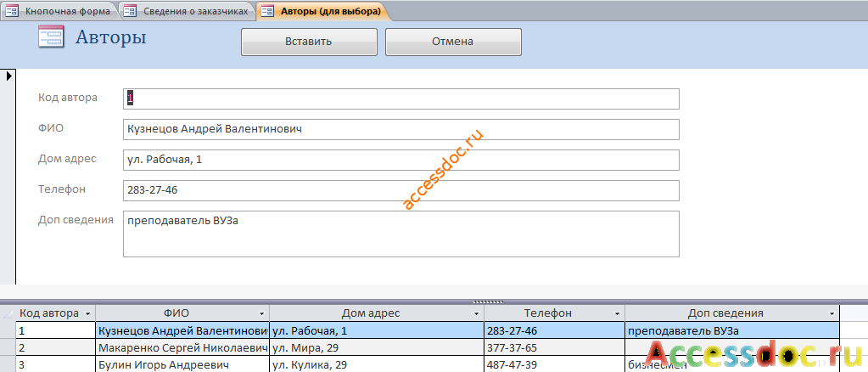Select row selector for record 2
The image size is (868, 372).
pyautogui.click(x=8, y=348)
